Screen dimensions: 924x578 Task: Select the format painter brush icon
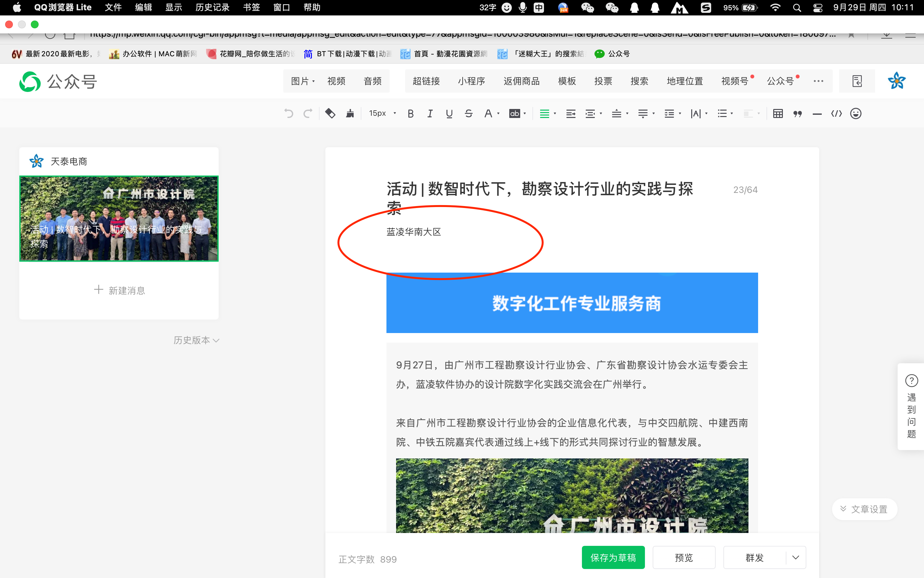tap(350, 113)
